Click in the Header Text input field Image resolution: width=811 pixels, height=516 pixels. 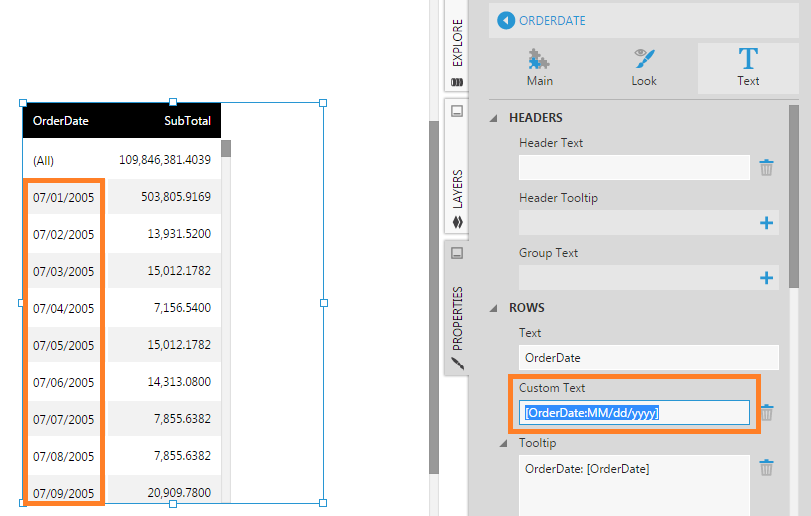click(633, 168)
